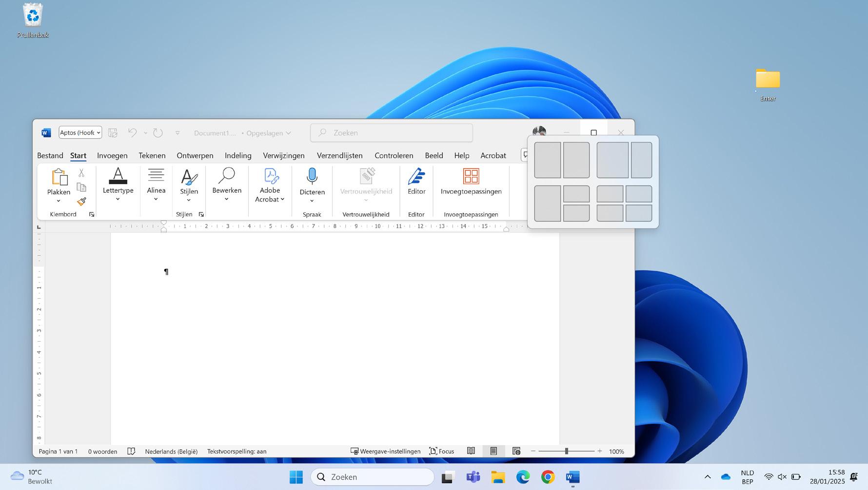868x490 pixels.
Task: Select the Enter folder on desktop
Action: point(768,85)
